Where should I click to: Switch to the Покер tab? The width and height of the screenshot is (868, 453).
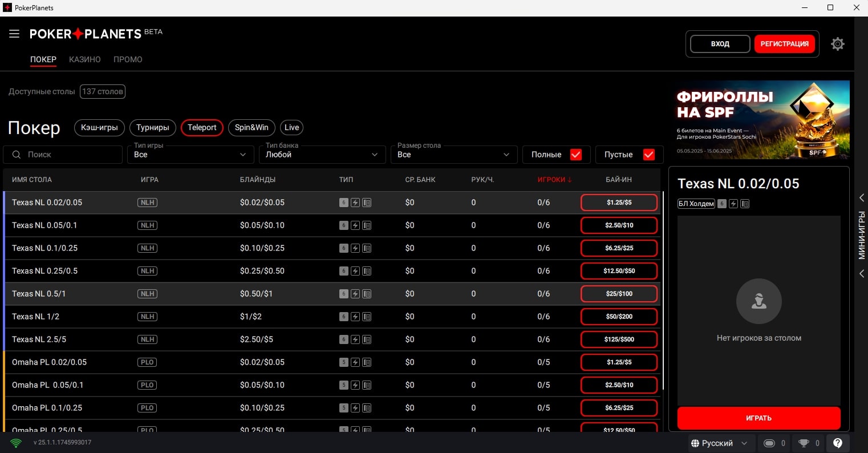point(43,59)
